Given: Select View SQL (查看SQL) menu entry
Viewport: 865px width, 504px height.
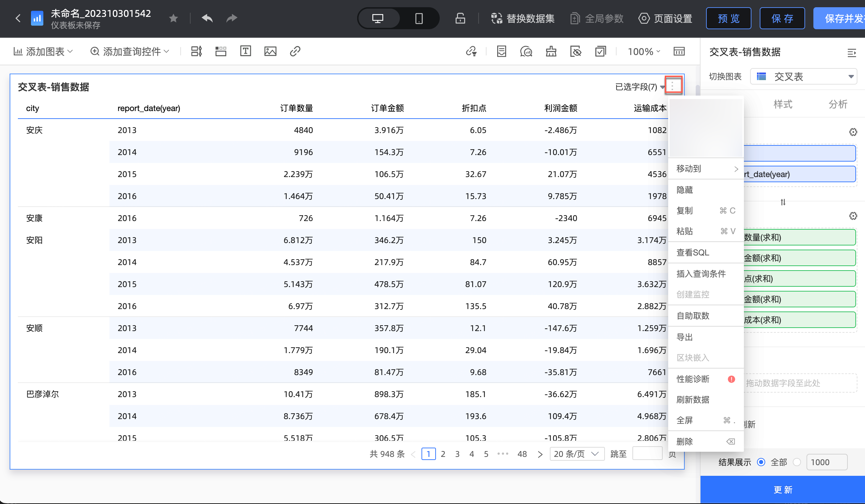Looking at the screenshot, I should [706, 253].
